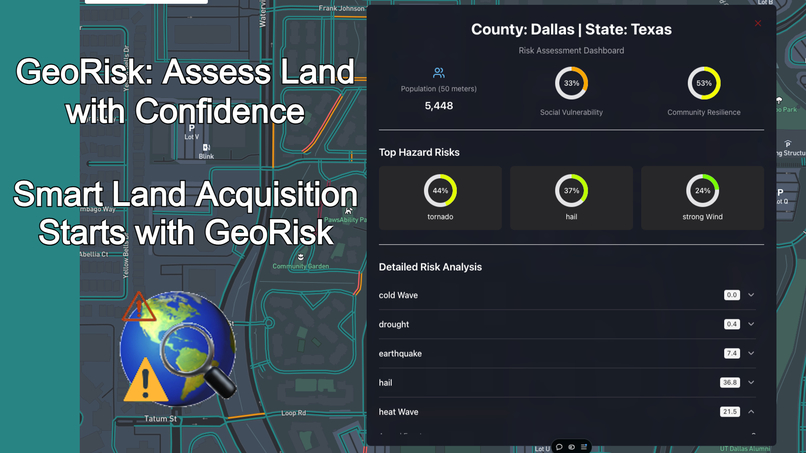Click the Loop Rd label on map

(294, 413)
